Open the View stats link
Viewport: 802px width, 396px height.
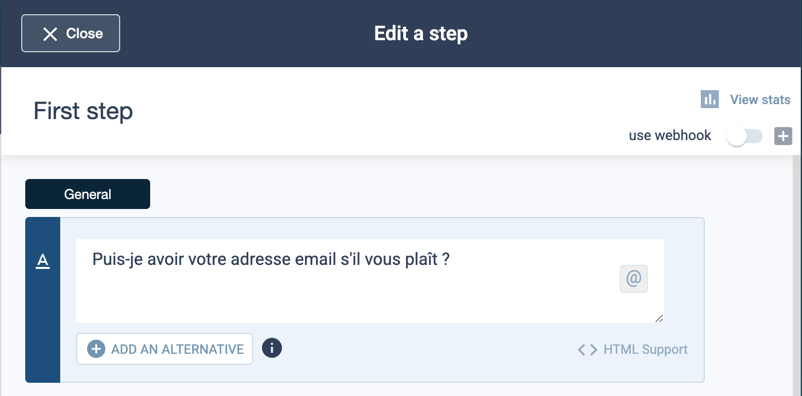[x=760, y=99]
